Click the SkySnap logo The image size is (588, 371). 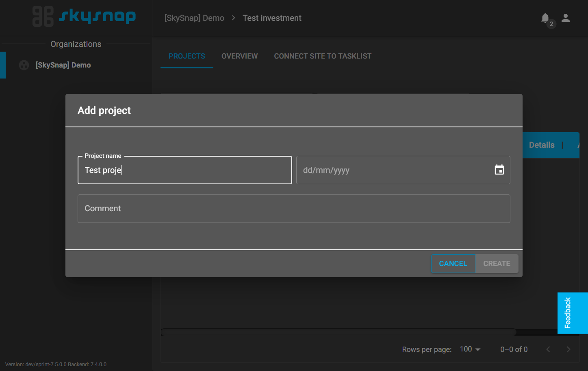[84, 16]
